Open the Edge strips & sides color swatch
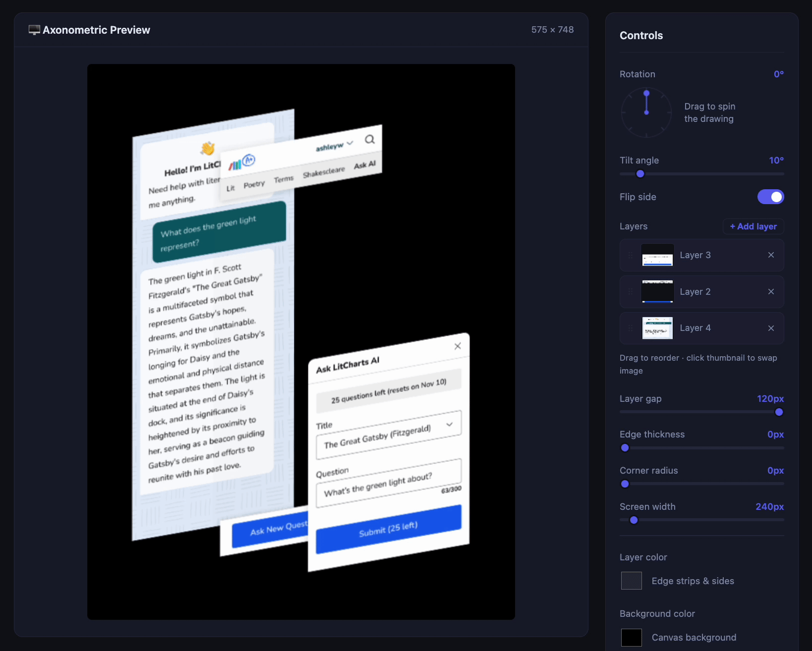Image resolution: width=812 pixels, height=651 pixels. [x=632, y=581]
